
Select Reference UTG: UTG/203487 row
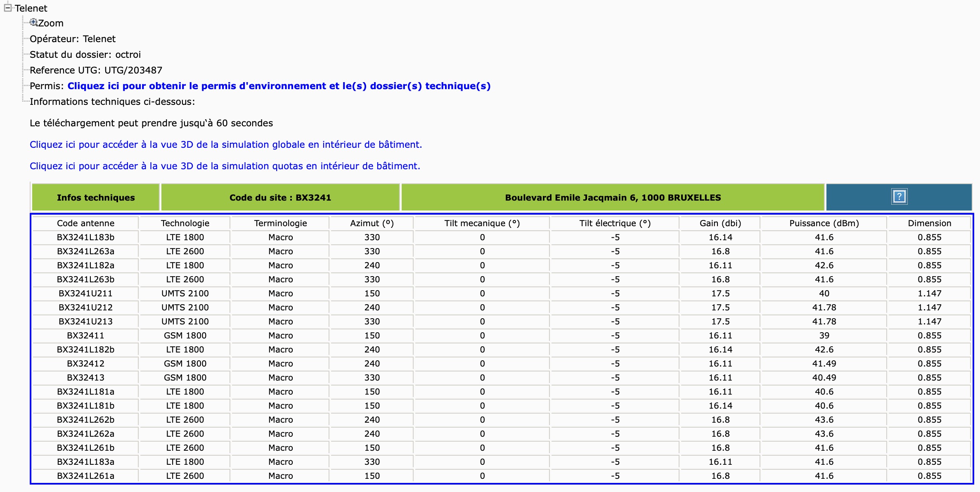[x=96, y=70]
